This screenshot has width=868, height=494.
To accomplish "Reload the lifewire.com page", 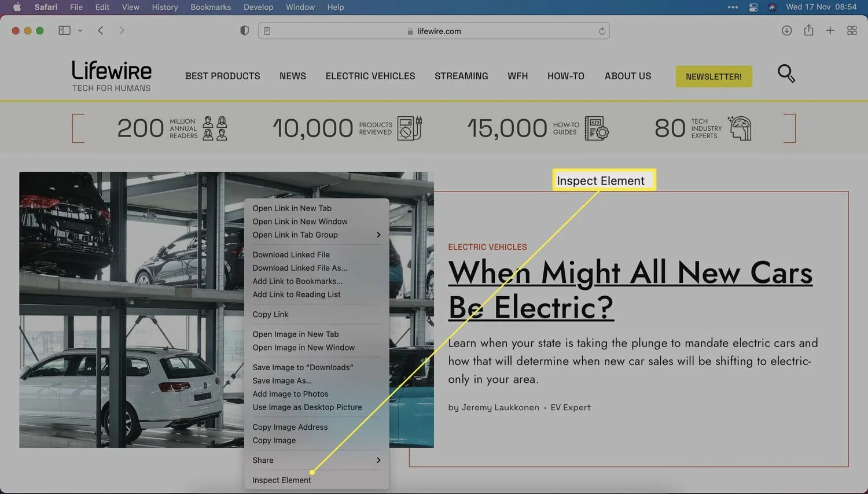I will [x=602, y=31].
